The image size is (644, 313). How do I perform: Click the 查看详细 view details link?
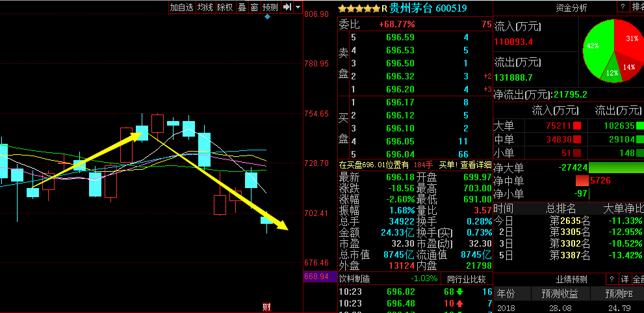[476, 165]
